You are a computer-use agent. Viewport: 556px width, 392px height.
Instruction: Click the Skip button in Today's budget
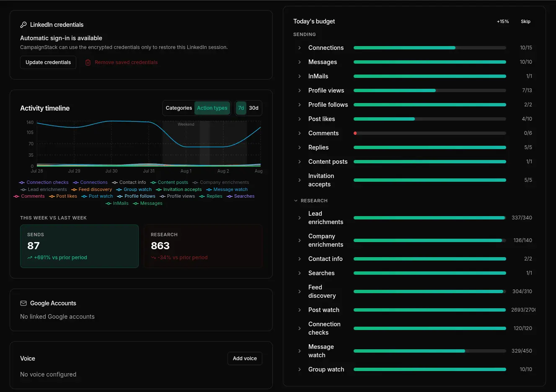pos(525,21)
